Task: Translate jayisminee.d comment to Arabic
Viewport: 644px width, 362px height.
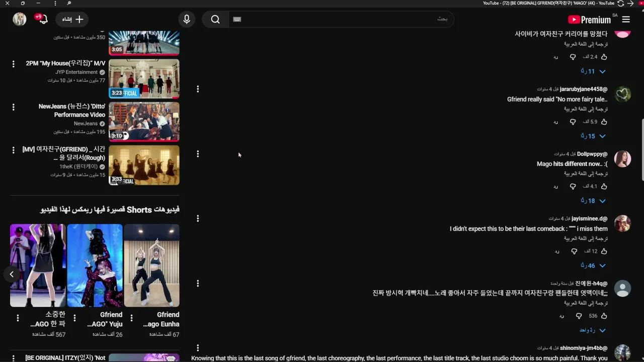Action: (x=586, y=238)
